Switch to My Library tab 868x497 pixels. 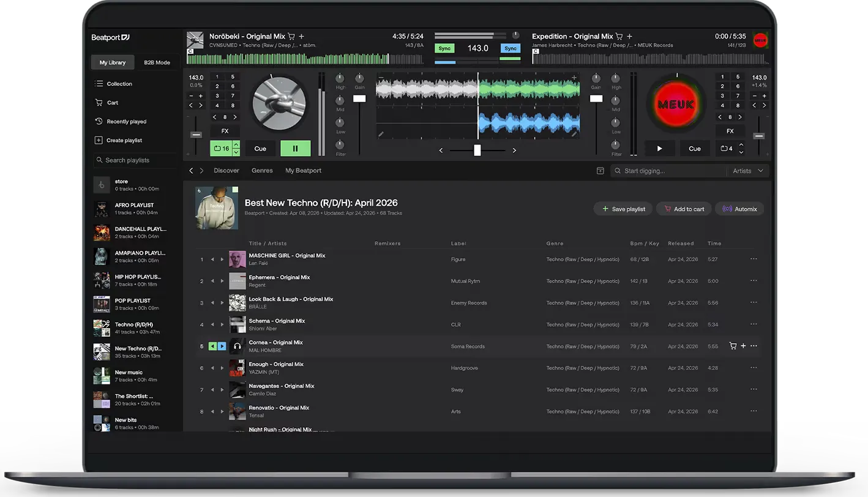[x=113, y=62]
